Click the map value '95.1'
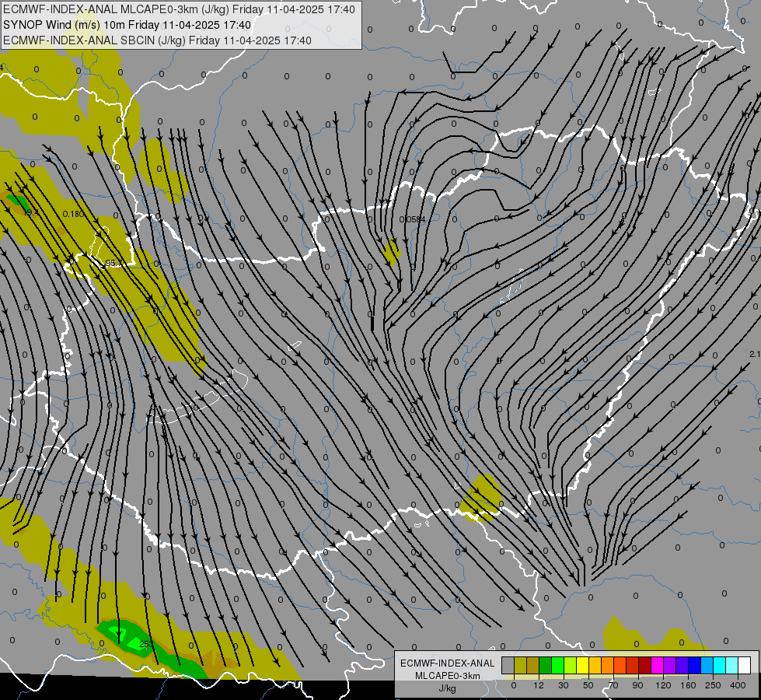Image resolution: width=761 pixels, height=700 pixels. pyautogui.click(x=113, y=264)
